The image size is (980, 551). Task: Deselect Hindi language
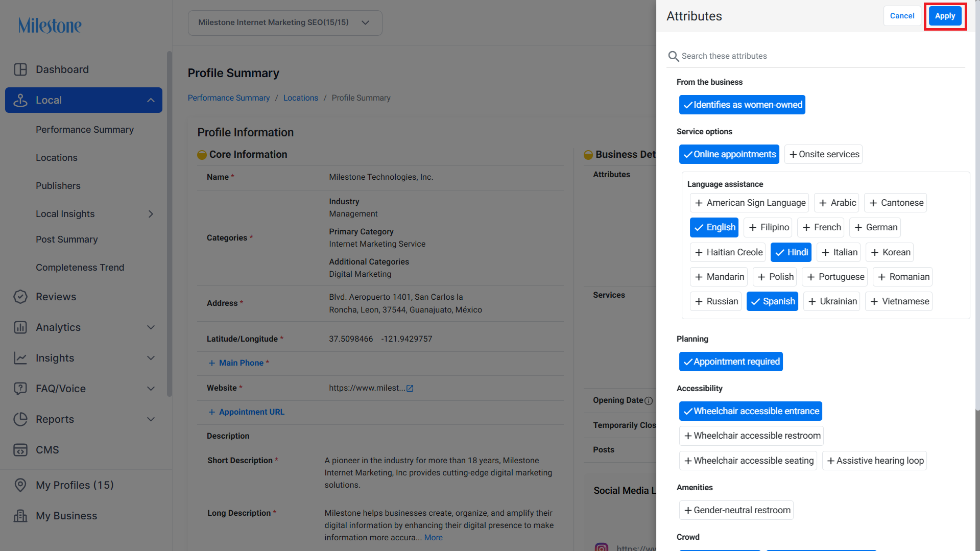791,252
